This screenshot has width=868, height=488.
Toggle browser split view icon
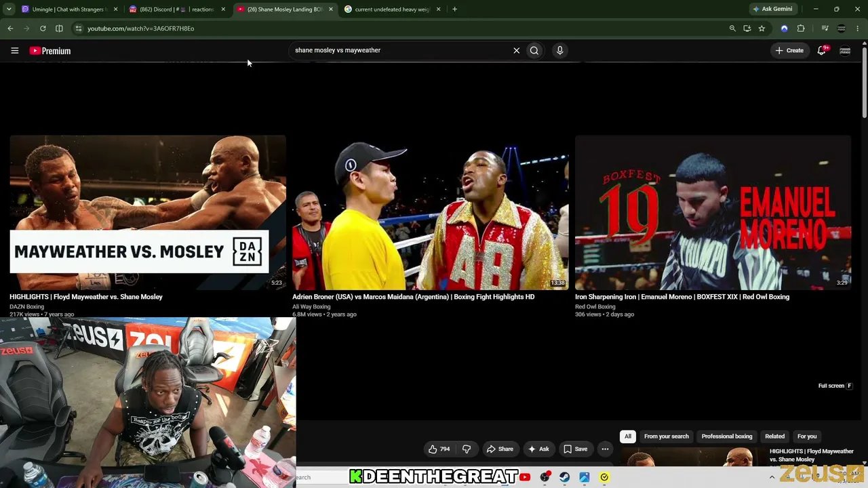click(x=59, y=28)
